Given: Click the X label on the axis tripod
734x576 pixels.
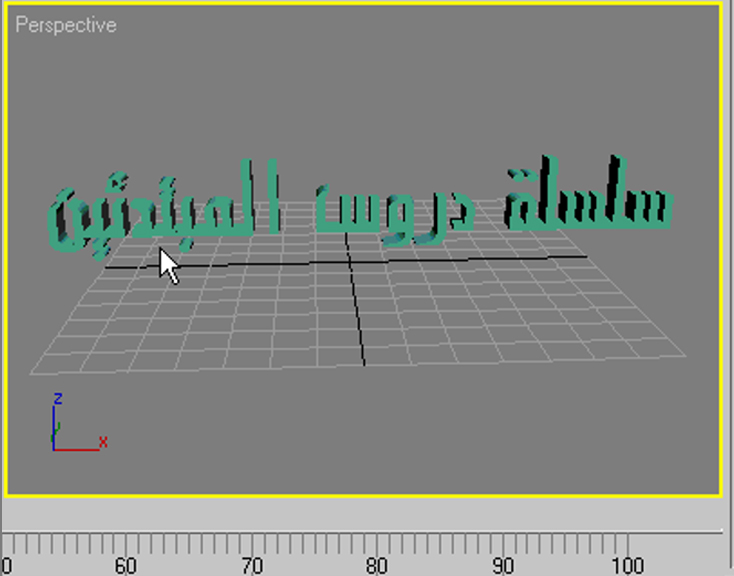Looking at the screenshot, I should pyautogui.click(x=102, y=441).
